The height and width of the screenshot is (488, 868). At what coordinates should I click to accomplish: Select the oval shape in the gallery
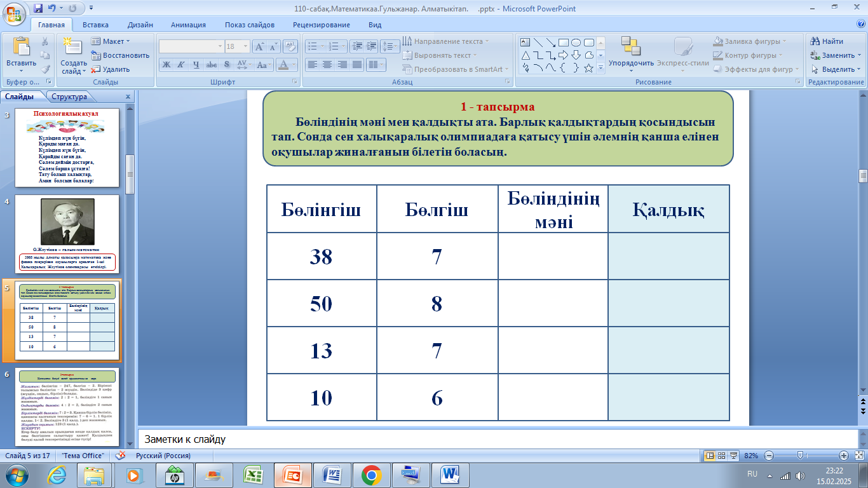click(576, 43)
